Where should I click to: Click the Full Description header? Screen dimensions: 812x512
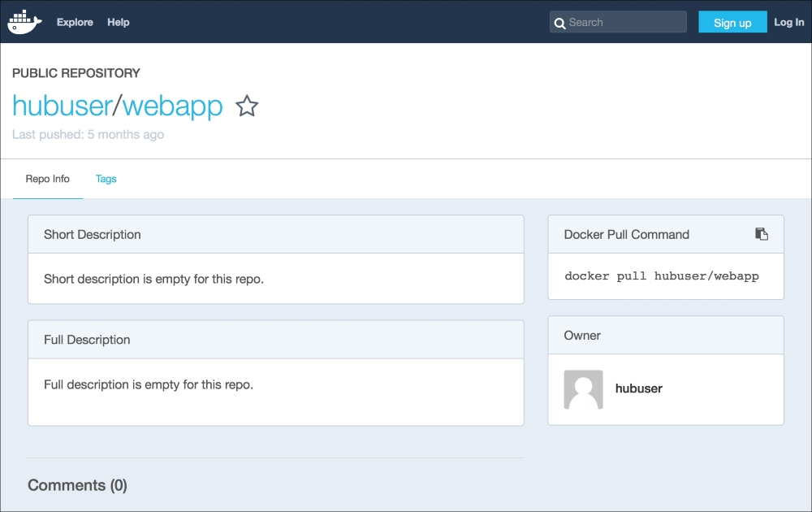[x=87, y=340]
